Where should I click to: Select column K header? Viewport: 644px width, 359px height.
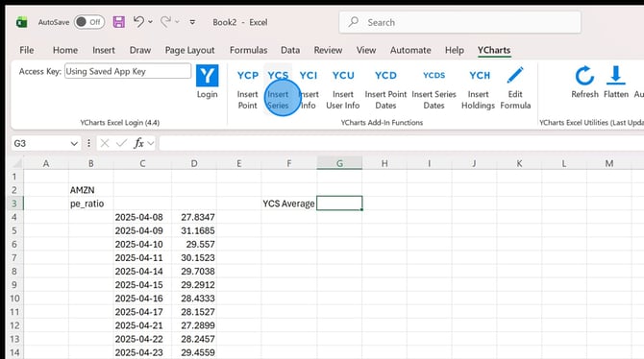pos(519,163)
